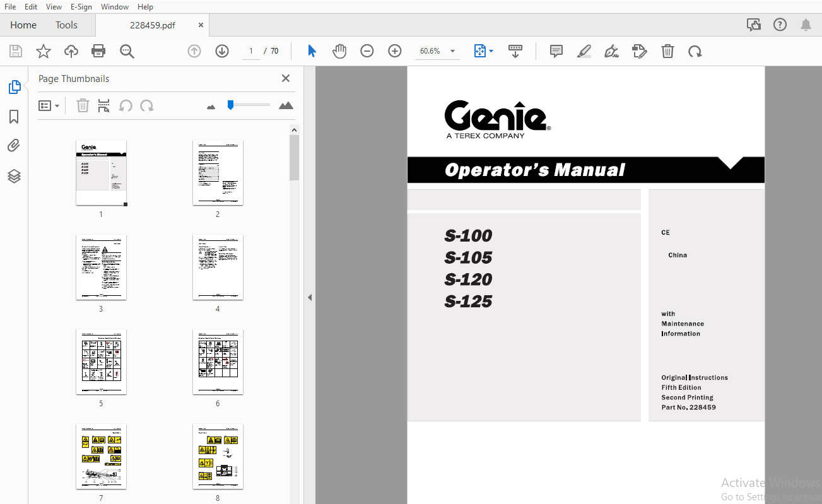
Task: Adjust the thumbnail size slider handle
Action: (x=231, y=105)
